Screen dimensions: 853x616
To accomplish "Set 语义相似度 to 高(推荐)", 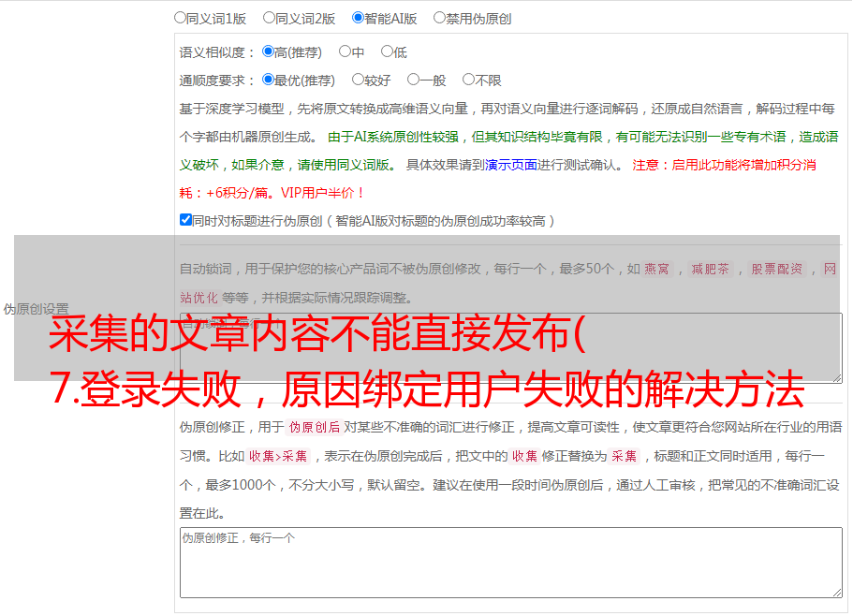I will pyautogui.click(x=268, y=51).
